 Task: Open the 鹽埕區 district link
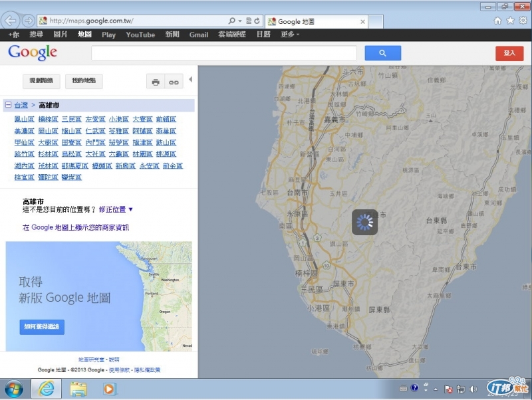coord(72,177)
